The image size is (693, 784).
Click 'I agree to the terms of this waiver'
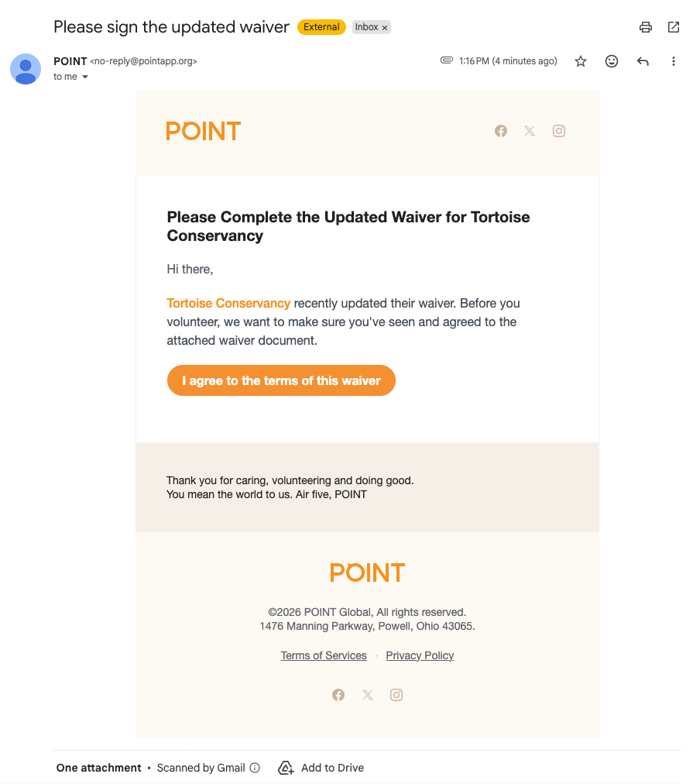pyautogui.click(x=281, y=380)
